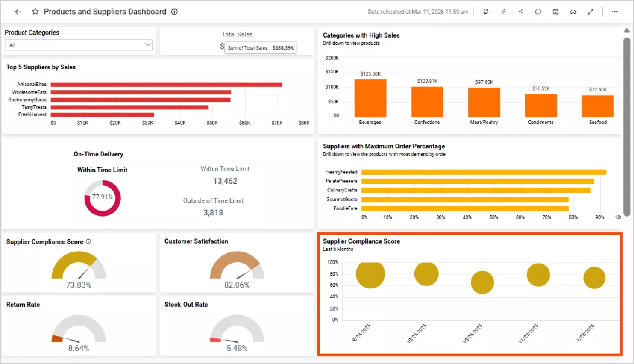This screenshot has height=364, width=634.
Task: Mark dashboard as favorite with star icon
Action: point(35,12)
